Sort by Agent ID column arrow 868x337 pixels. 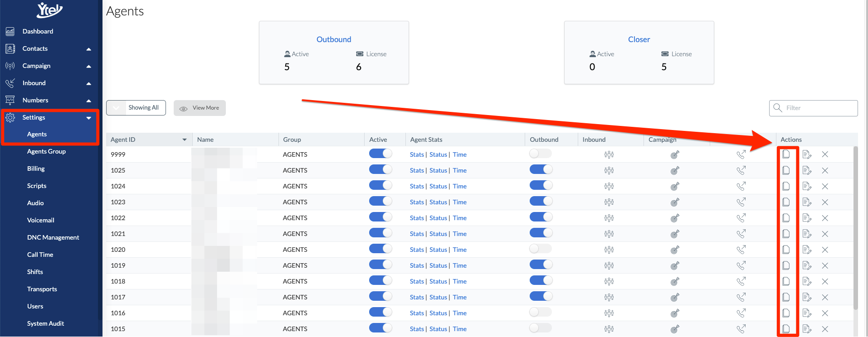pyautogui.click(x=185, y=140)
